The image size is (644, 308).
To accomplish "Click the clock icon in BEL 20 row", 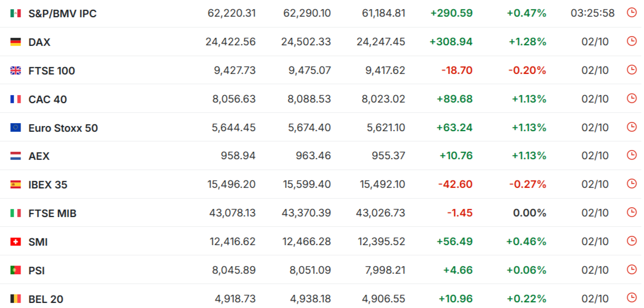I will [x=631, y=298].
